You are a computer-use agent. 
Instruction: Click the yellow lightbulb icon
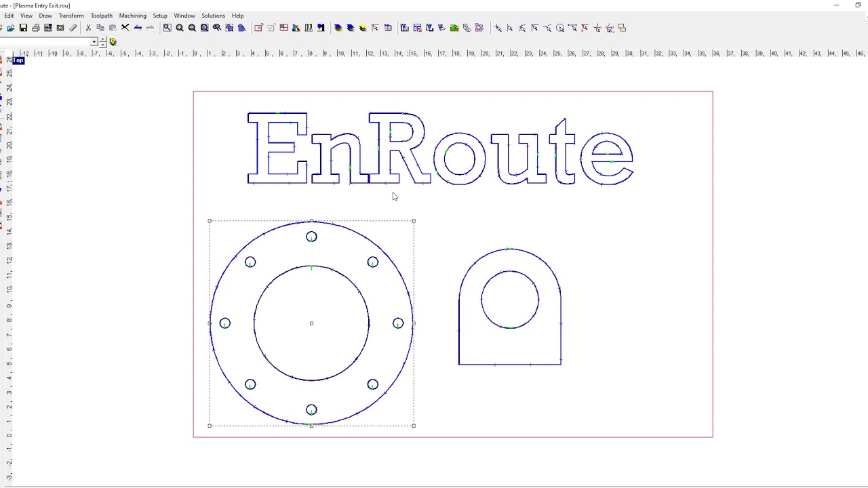point(113,42)
